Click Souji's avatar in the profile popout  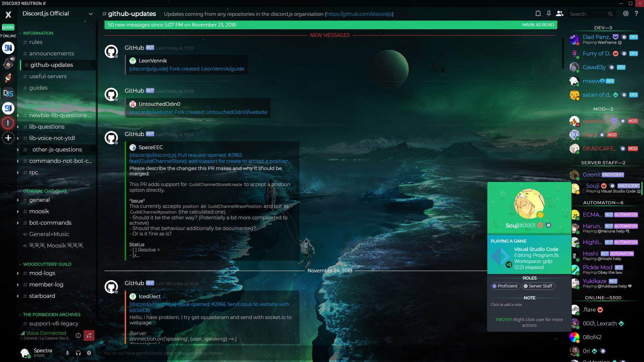coord(529,204)
